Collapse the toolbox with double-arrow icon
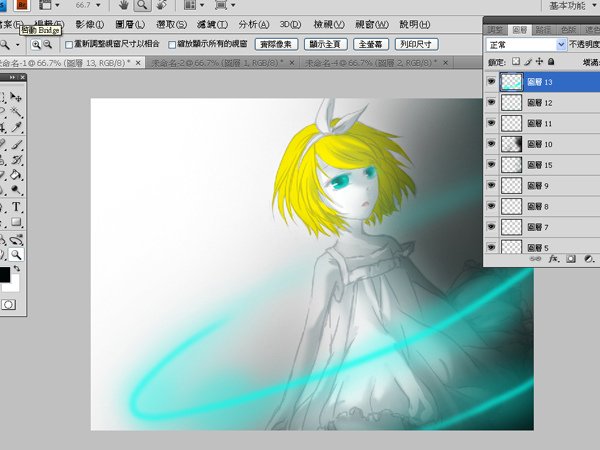The height and width of the screenshot is (450, 600). [x=13, y=77]
